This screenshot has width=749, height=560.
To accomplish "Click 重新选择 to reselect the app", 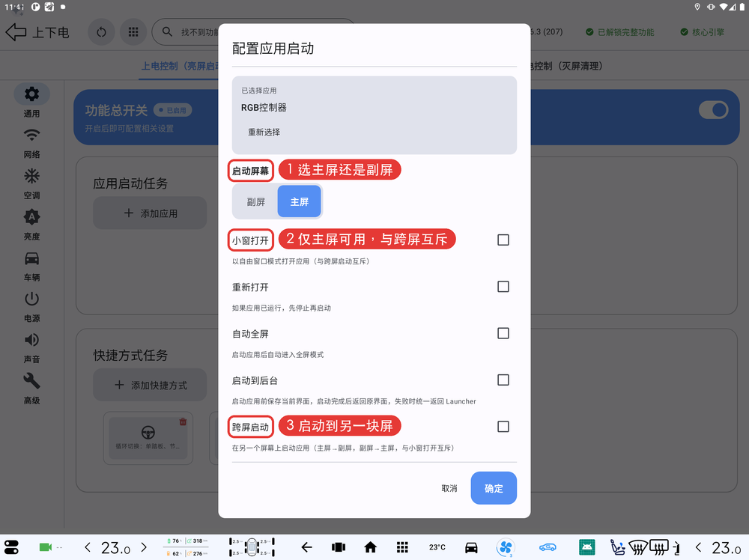I will (x=264, y=133).
